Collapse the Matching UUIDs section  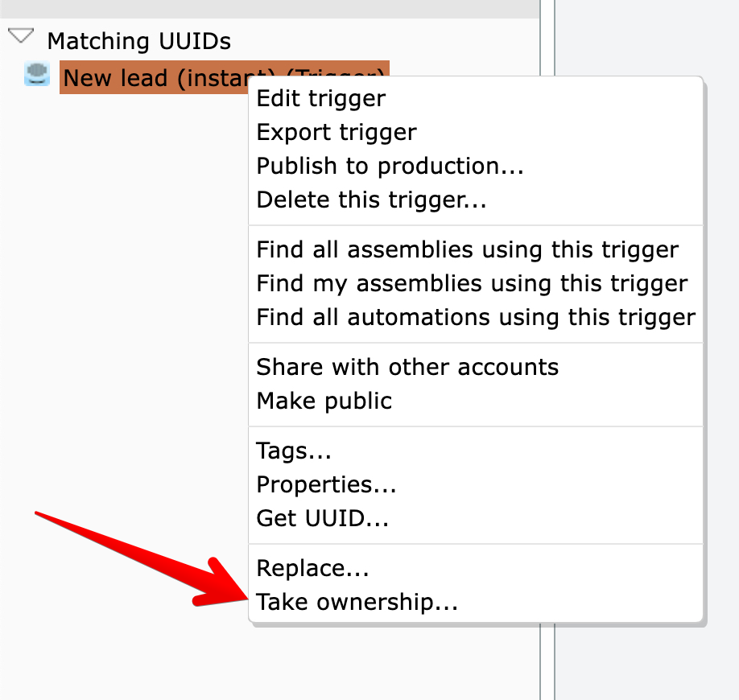point(20,37)
